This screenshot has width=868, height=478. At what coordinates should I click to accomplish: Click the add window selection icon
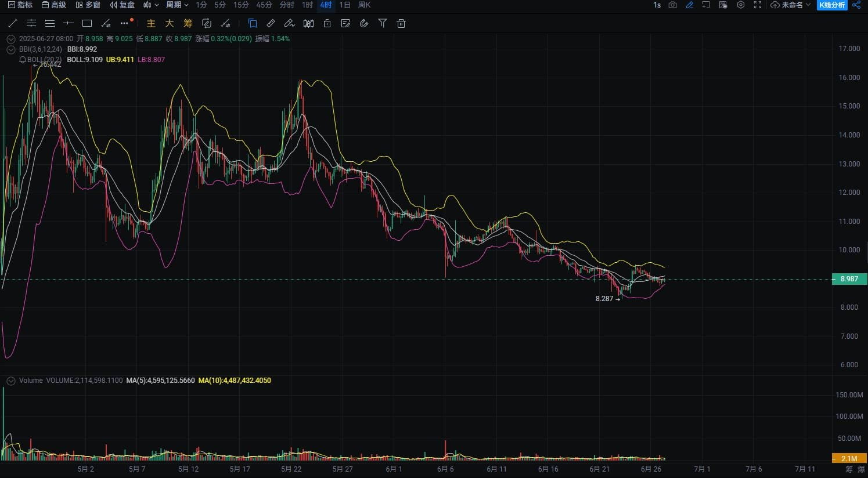click(x=706, y=5)
